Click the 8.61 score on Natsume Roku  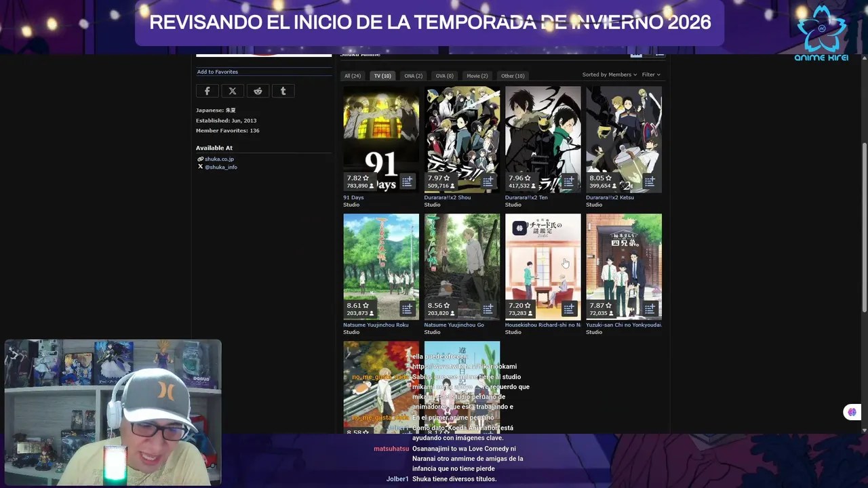[358, 306]
